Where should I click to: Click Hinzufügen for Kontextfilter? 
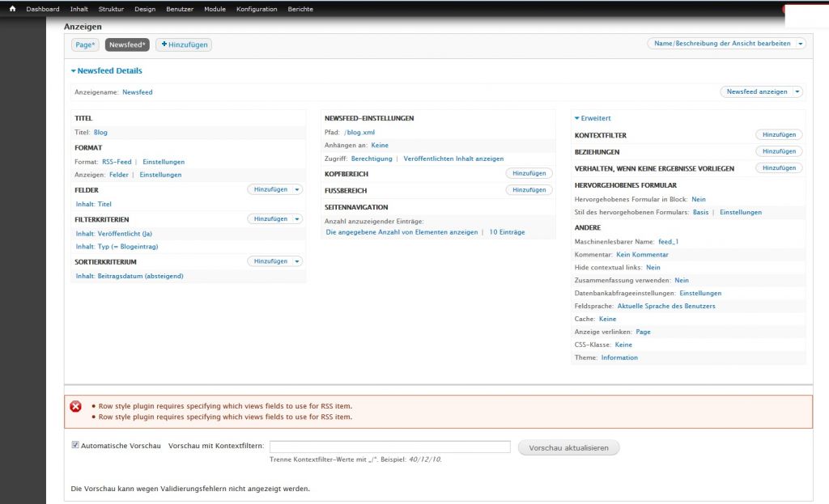(x=778, y=135)
